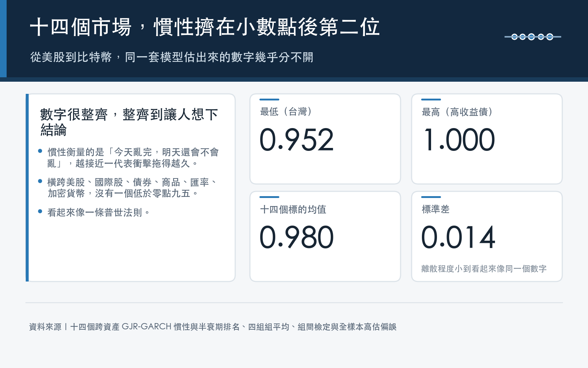Click the label 十四個標的均值
Screen dimensions: 588x368
coord(293,209)
